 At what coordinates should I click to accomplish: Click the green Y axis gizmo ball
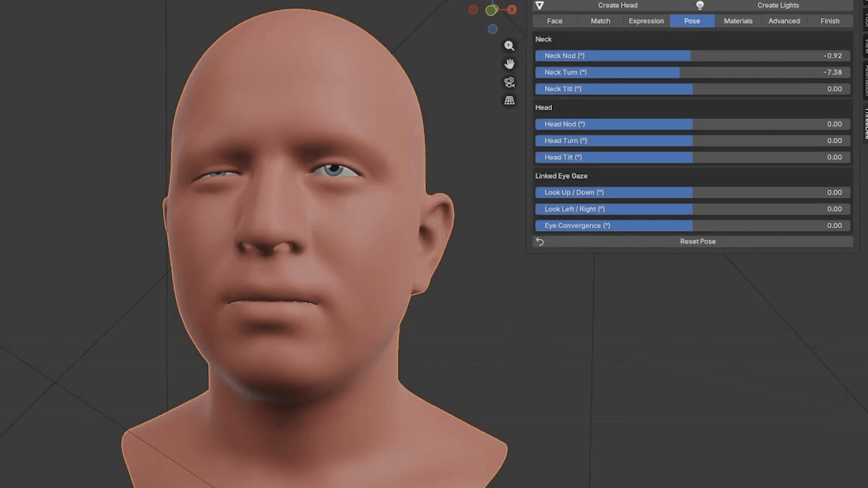491,10
